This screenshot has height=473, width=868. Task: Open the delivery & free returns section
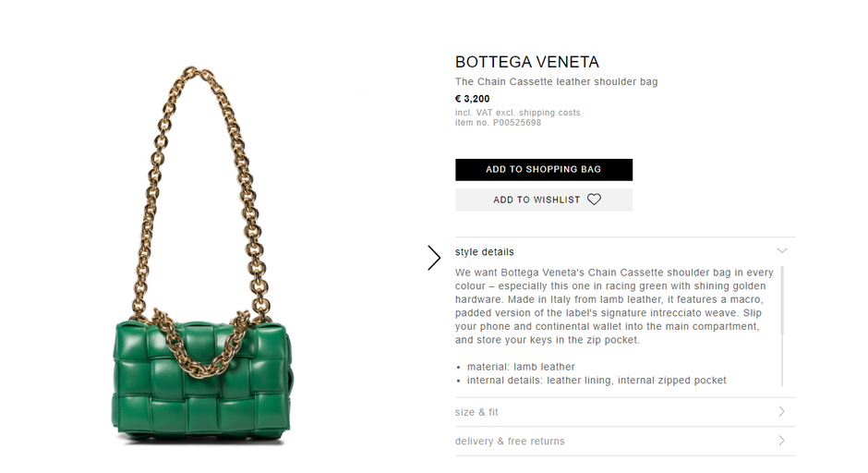pyautogui.click(x=625, y=442)
